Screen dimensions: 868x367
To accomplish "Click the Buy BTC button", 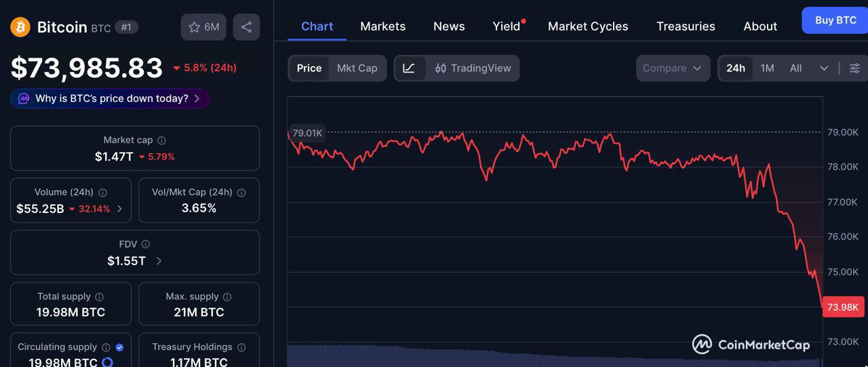I will [835, 20].
